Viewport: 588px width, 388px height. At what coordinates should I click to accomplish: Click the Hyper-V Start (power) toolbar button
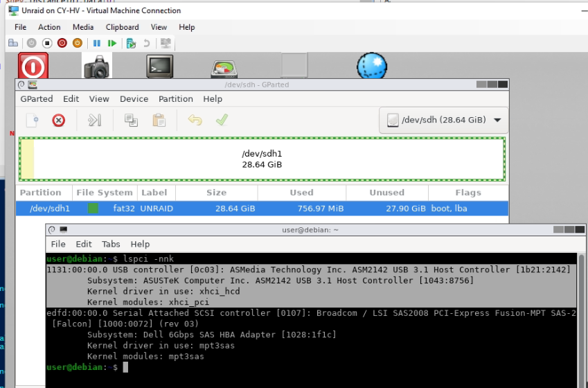31,43
